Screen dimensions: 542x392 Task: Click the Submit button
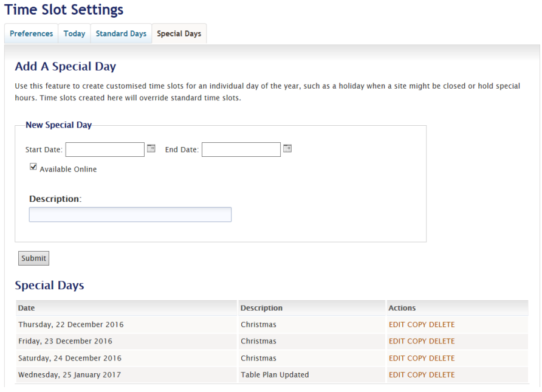[x=33, y=258]
